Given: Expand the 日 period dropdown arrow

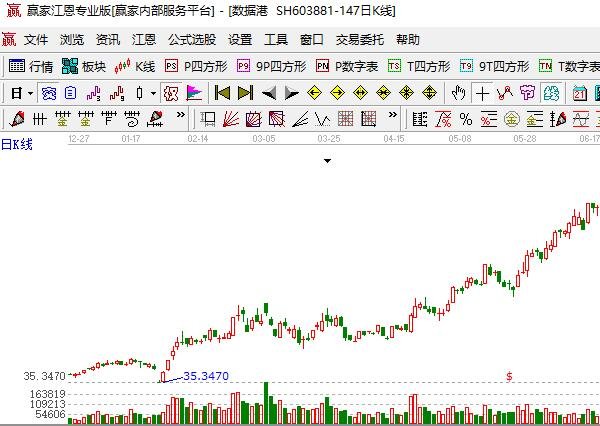Looking at the screenshot, I should [x=30, y=93].
